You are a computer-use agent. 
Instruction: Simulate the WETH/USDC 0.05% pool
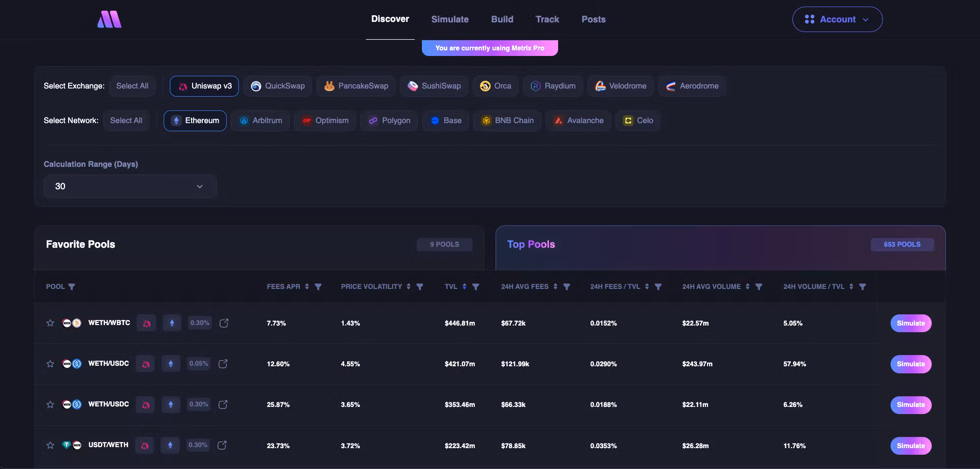[x=910, y=364]
